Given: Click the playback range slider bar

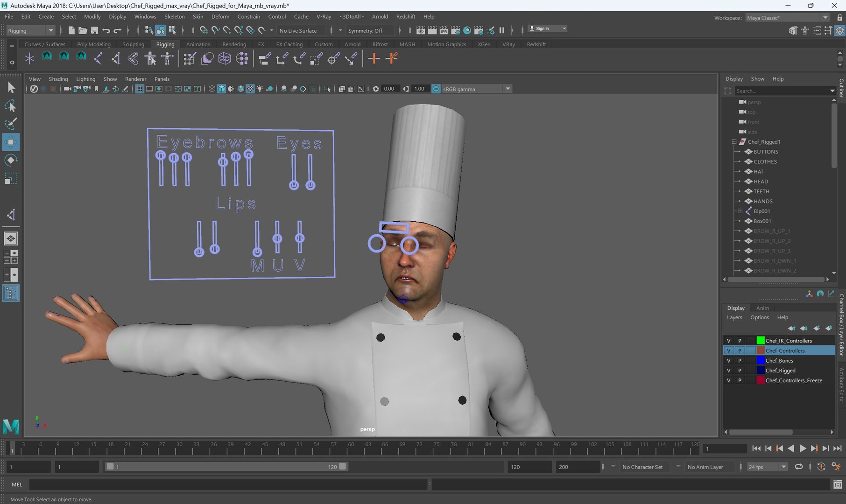Looking at the screenshot, I should coord(226,467).
